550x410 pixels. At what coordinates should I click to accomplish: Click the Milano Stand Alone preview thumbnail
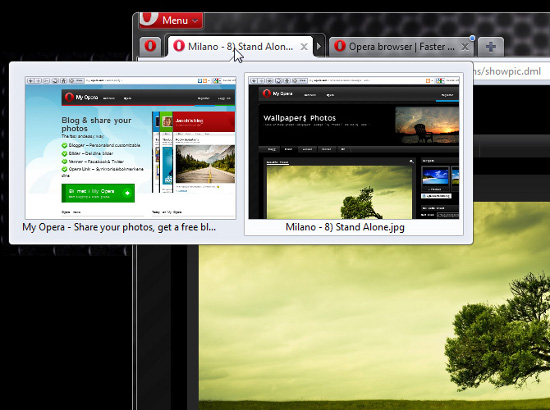point(354,147)
